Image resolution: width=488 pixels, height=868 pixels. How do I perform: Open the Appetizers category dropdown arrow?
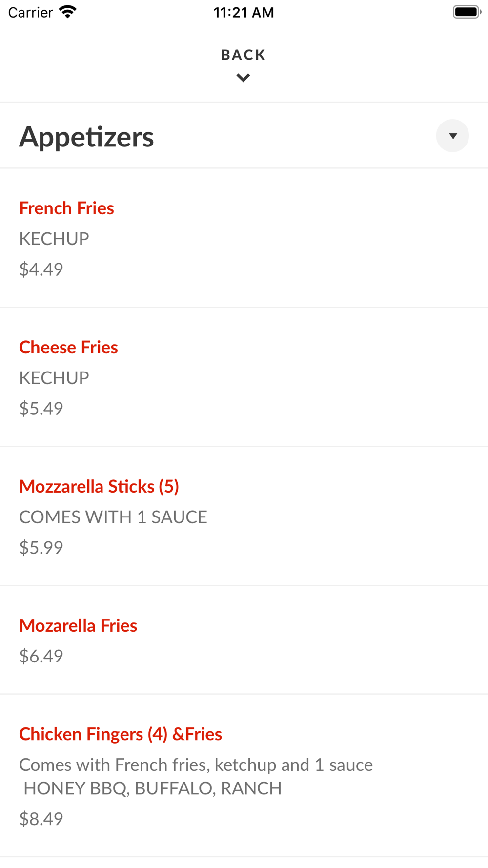(452, 136)
